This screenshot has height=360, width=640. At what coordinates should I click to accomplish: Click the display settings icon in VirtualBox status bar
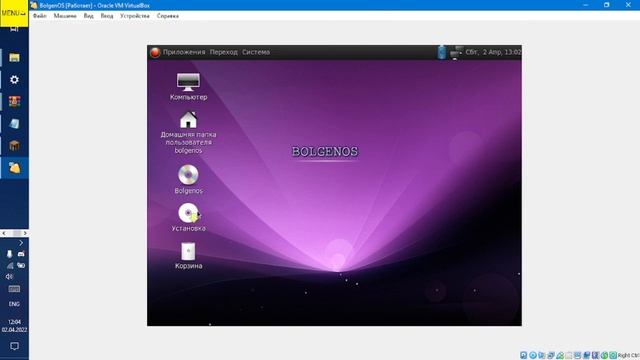(x=577, y=356)
